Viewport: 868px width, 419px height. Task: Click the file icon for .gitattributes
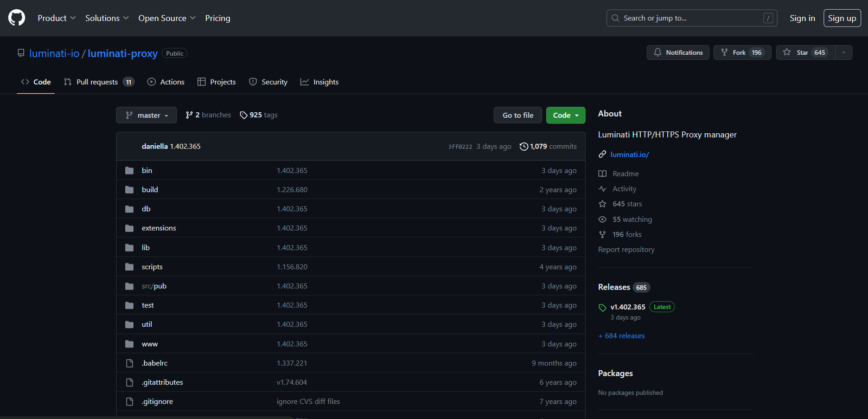coord(130,383)
